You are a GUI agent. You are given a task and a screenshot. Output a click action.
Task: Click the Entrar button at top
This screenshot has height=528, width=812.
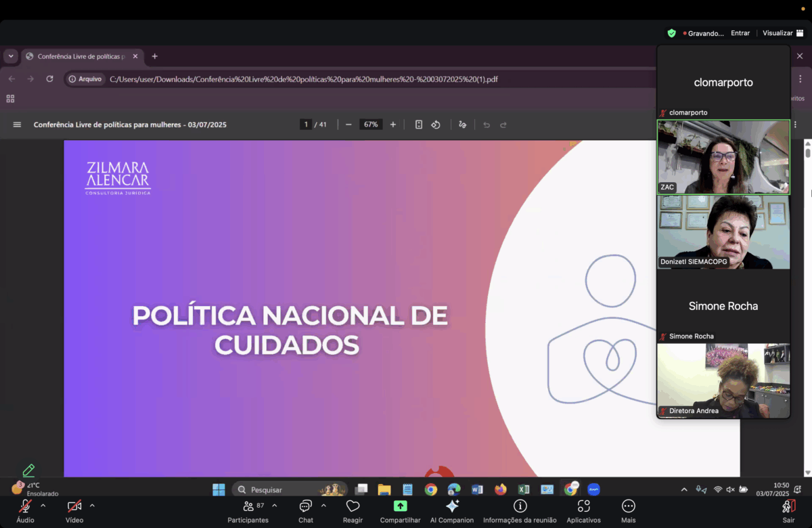pos(740,33)
